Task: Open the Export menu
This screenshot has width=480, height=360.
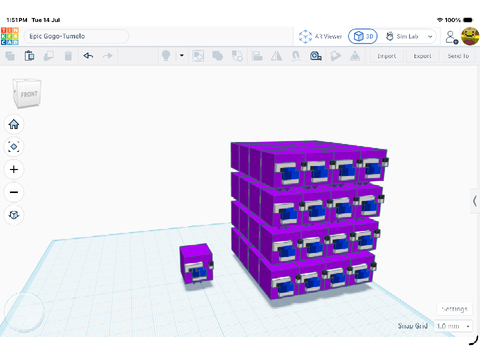Action: pyautogui.click(x=422, y=56)
